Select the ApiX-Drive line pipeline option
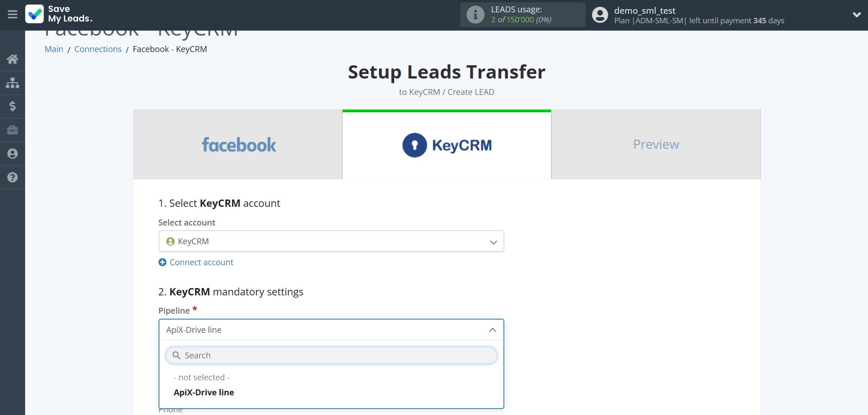The width and height of the screenshot is (868, 415). click(204, 392)
